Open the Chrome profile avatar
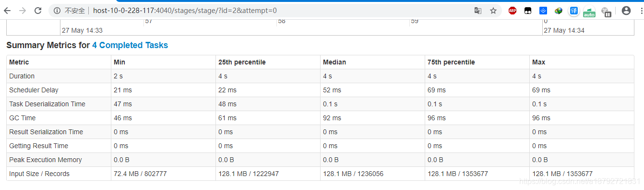 pos(626,11)
